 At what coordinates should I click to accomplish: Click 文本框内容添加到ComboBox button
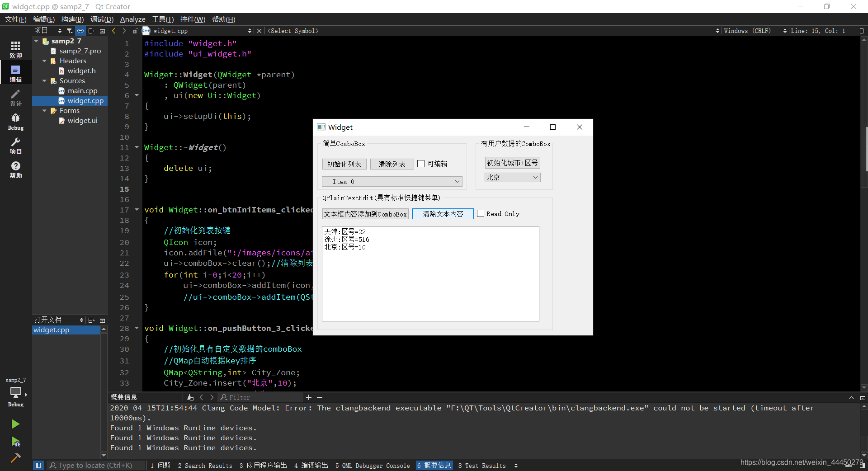pos(365,214)
